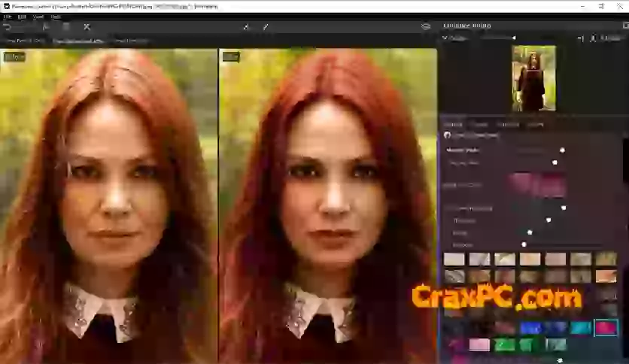Open the first tab in the controls panel
The width and height of the screenshot is (629, 364).
click(x=453, y=125)
